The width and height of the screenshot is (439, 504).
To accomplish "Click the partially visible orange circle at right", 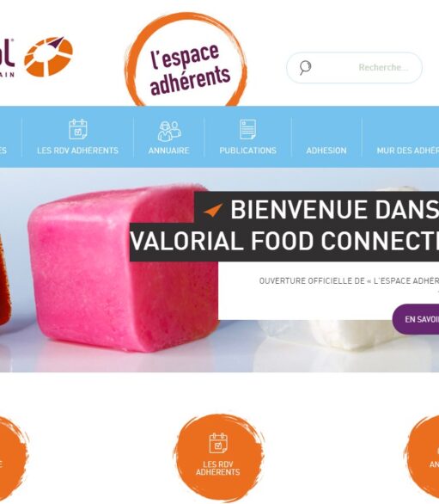I will (421, 458).
